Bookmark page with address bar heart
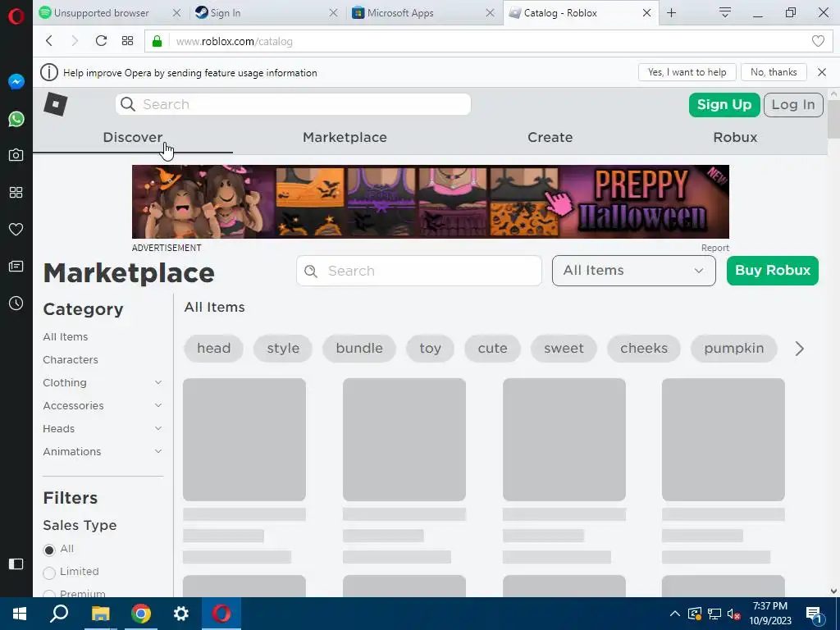Screen dimensions: 840x630 point(818,41)
